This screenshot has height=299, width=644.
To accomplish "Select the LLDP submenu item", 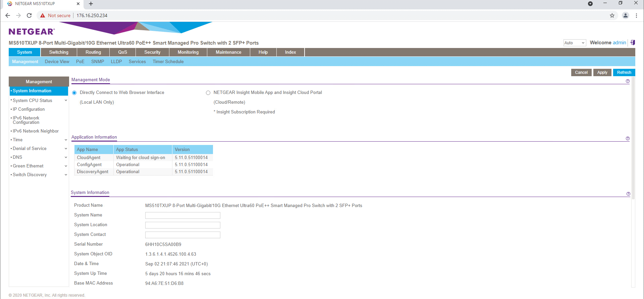I will [116, 62].
